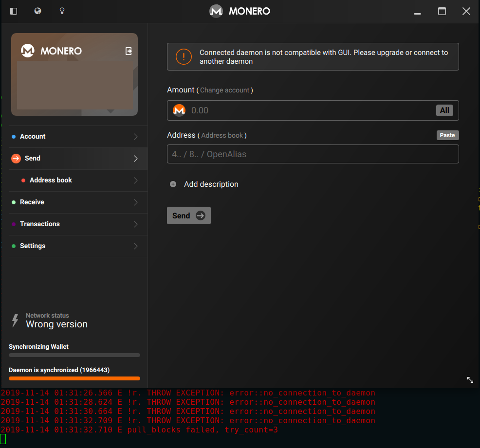Click the Paste address button
The width and height of the screenshot is (480, 448).
coord(447,135)
